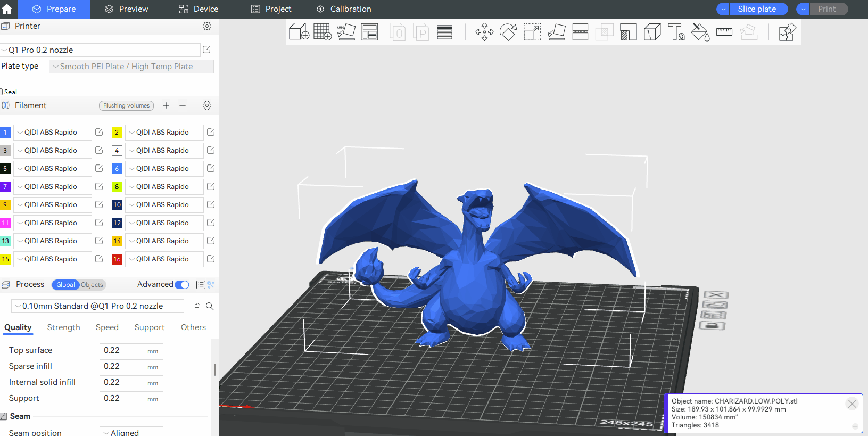Select the Measure ruler tool
868x436 pixels.
tap(724, 32)
